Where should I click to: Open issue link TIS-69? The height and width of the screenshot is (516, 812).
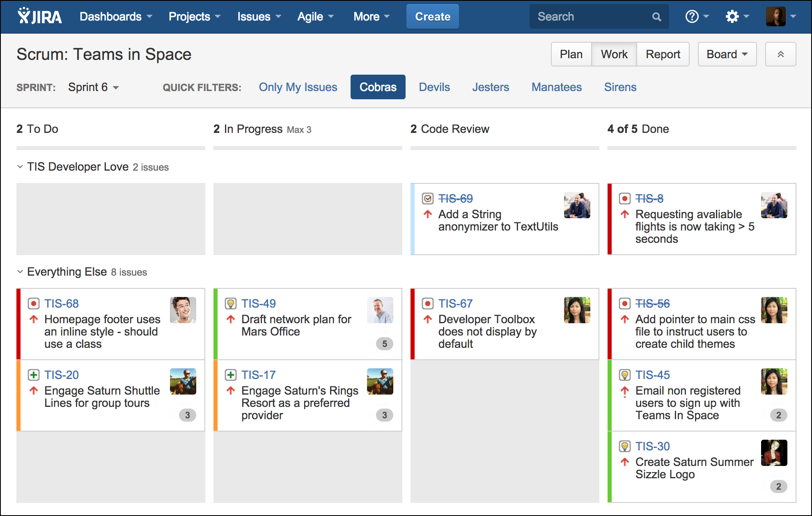[455, 199]
